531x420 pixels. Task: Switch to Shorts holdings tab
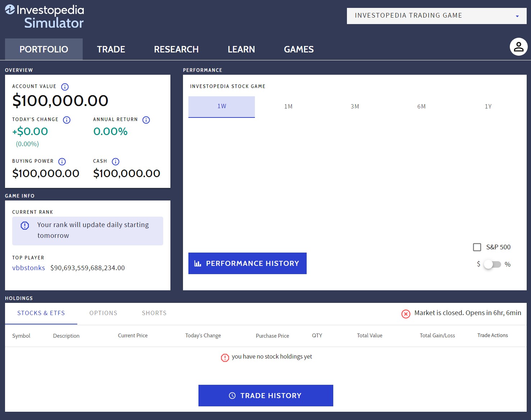154,313
